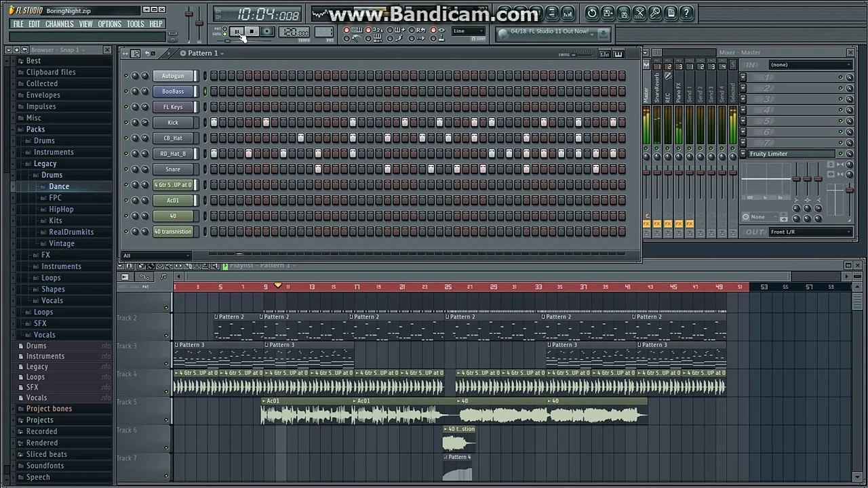Open the FILE menu
The image size is (868, 488).
18,24
